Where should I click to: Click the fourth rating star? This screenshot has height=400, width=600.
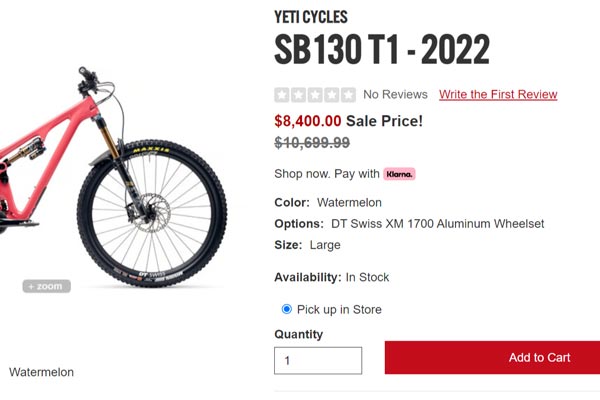(x=331, y=95)
